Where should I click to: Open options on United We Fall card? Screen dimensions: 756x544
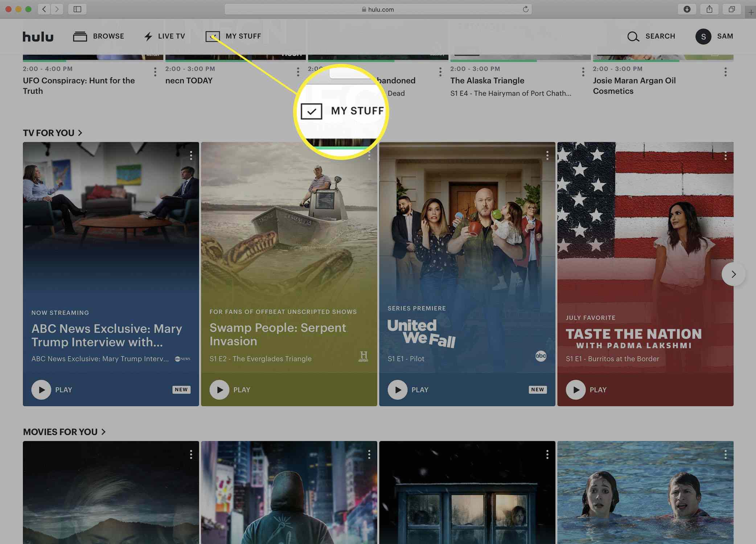[x=547, y=156]
